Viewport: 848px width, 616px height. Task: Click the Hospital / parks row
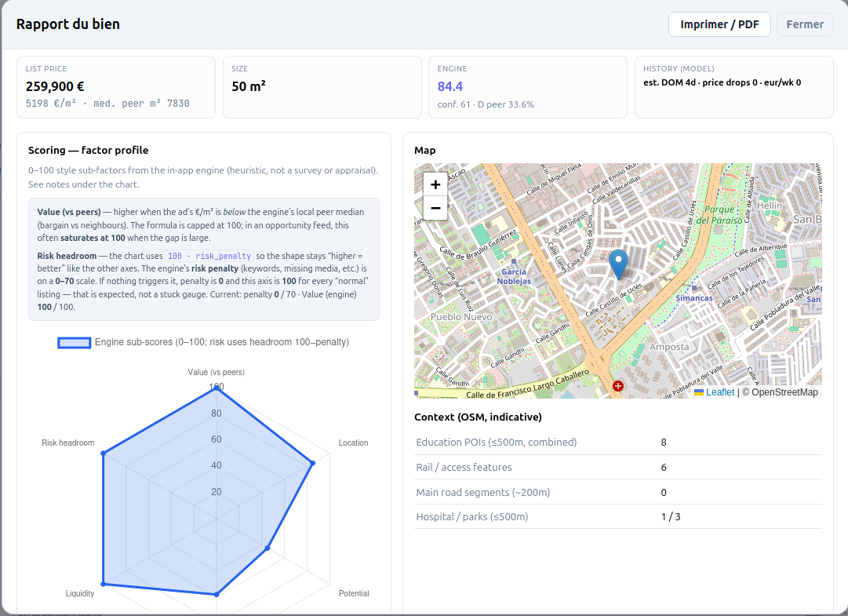tap(617, 516)
